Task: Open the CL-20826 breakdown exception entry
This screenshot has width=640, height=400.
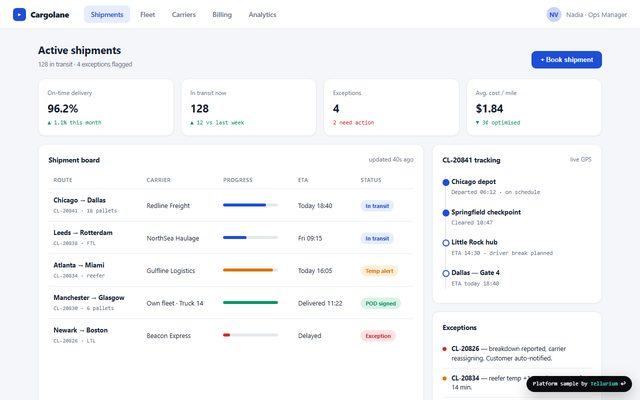Action: (x=517, y=353)
